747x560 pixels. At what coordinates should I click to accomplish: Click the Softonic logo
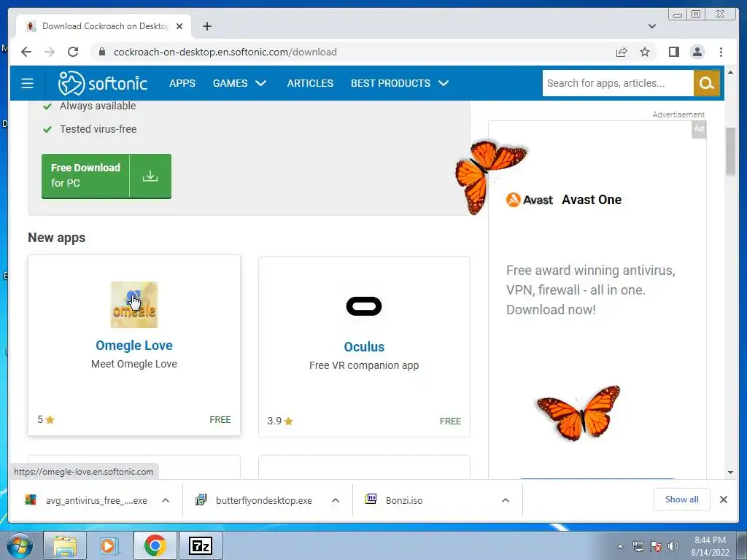[x=102, y=83]
